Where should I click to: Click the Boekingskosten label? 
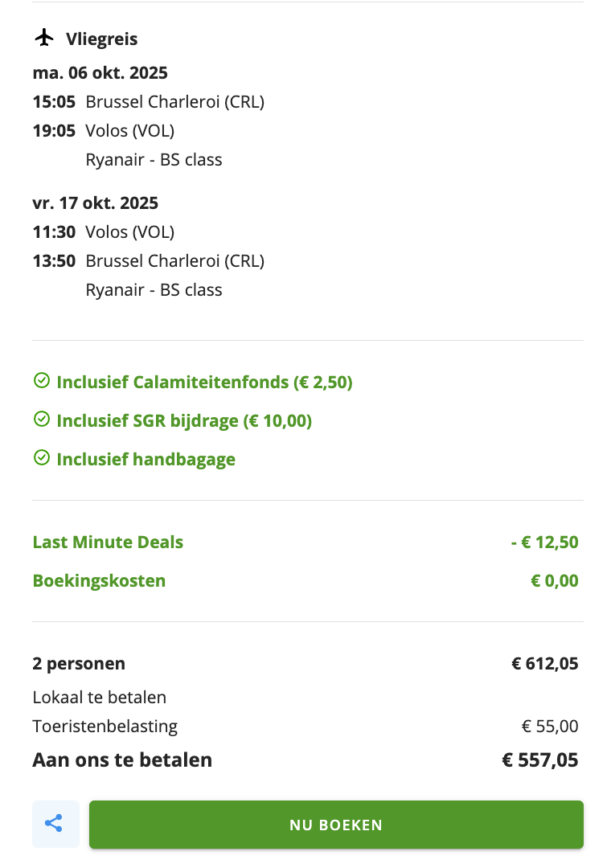coord(99,581)
